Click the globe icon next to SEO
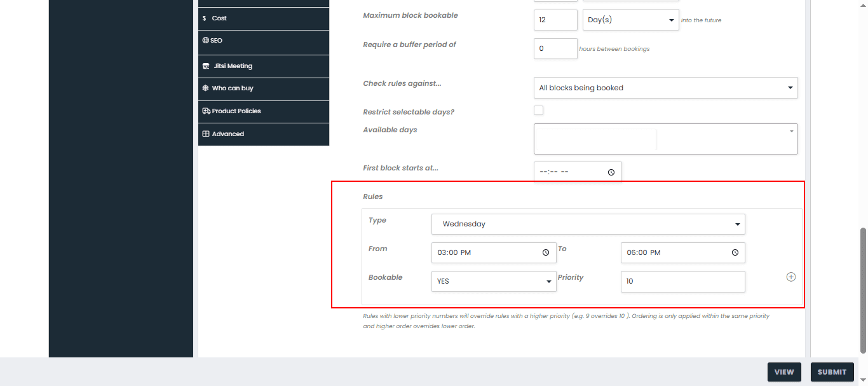Screen dimensions: 868x386 click(205, 40)
